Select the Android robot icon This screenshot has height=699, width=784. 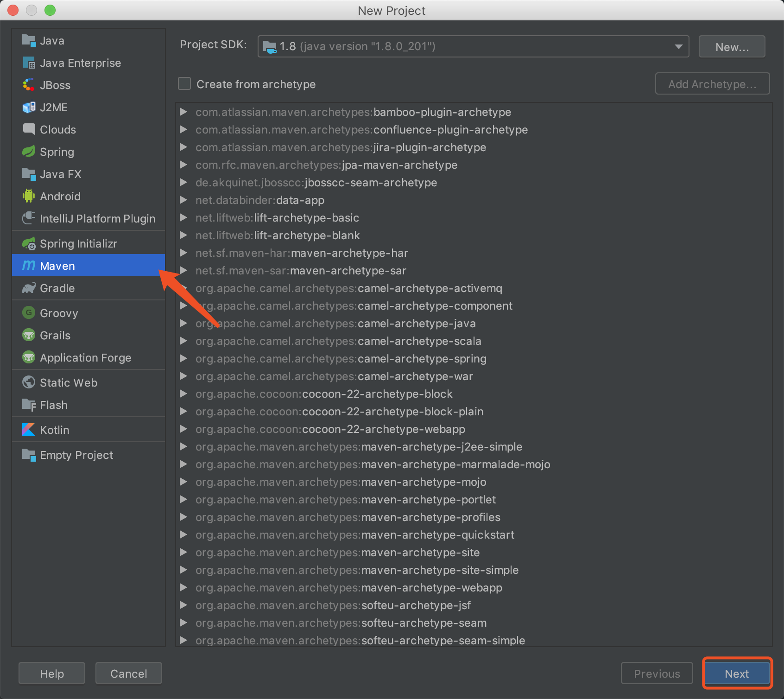point(29,197)
